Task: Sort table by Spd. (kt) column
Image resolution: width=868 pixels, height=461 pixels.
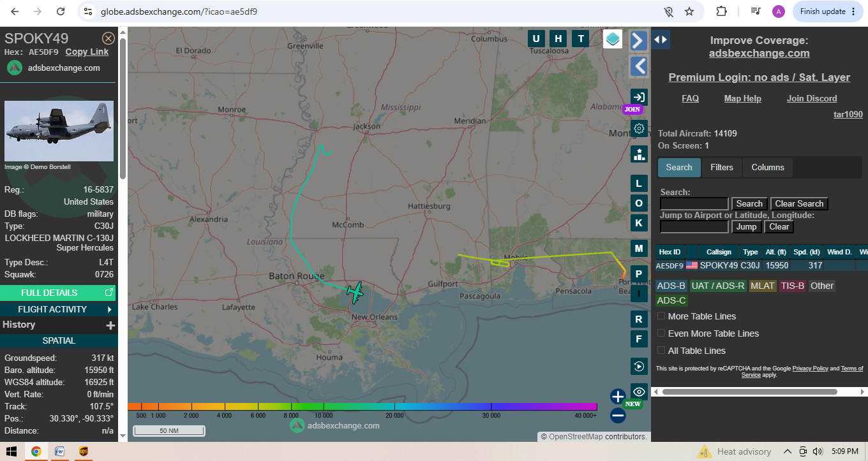Action: pyautogui.click(x=807, y=252)
